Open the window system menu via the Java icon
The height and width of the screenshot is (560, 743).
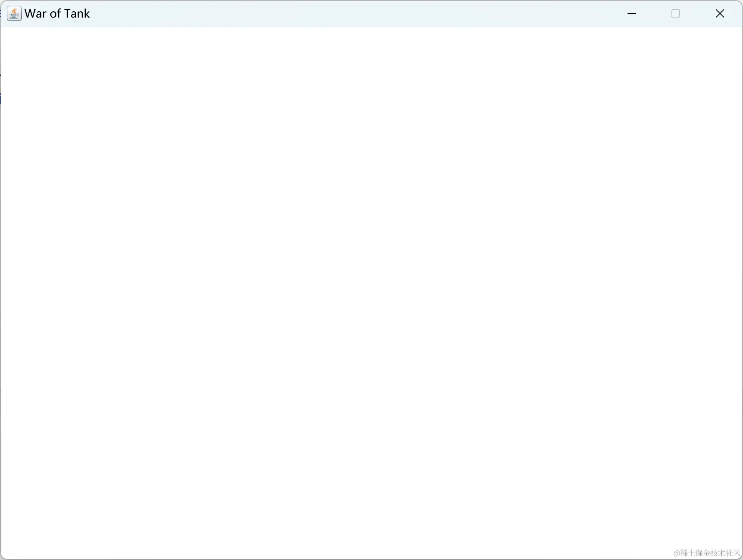tap(14, 13)
